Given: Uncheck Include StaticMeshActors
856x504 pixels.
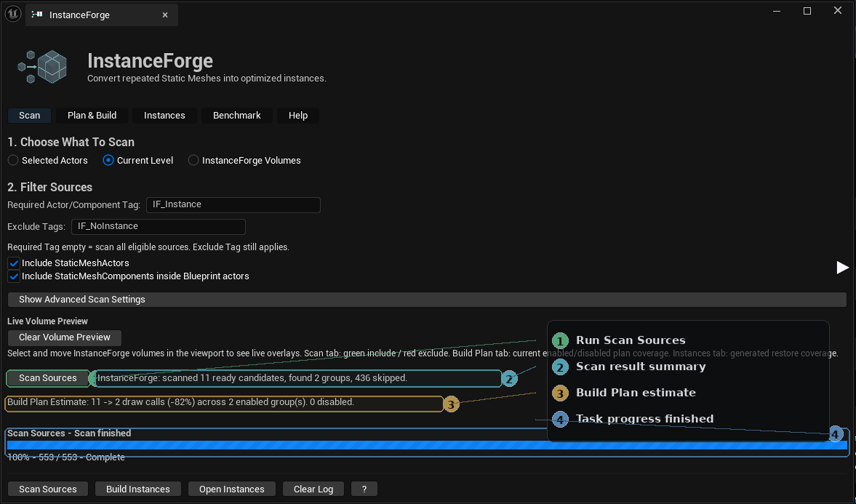Looking at the screenshot, I should coord(15,263).
